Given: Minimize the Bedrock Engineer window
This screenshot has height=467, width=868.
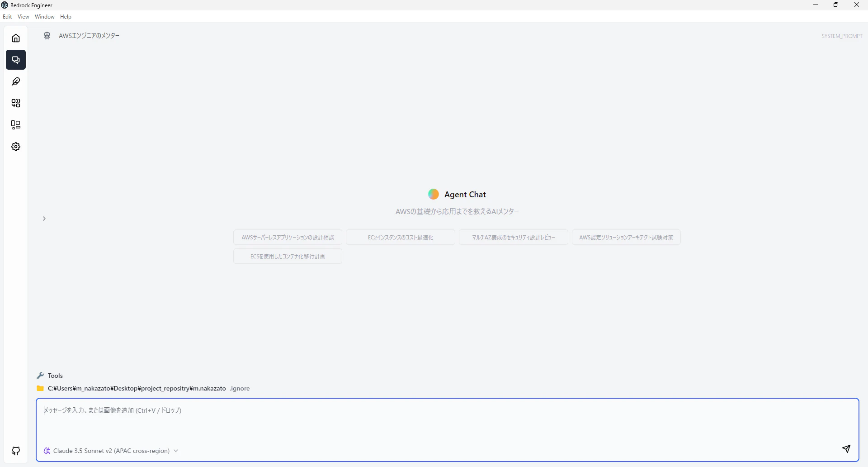Looking at the screenshot, I should (x=816, y=5).
